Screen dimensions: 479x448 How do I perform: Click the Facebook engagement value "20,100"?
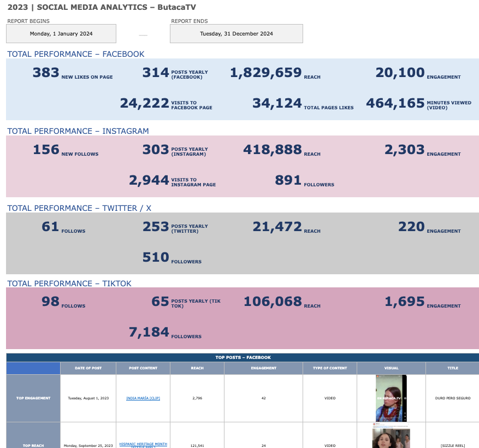tap(400, 73)
